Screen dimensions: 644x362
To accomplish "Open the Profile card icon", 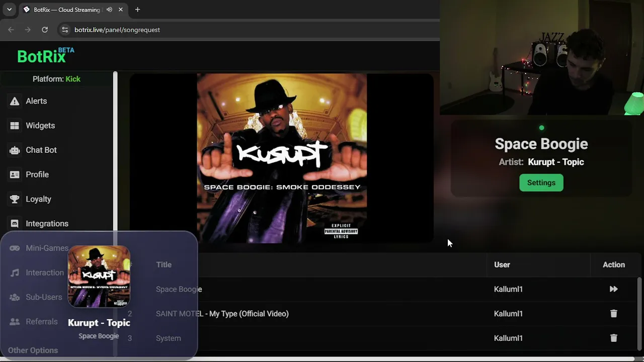I will [x=15, y=174].
